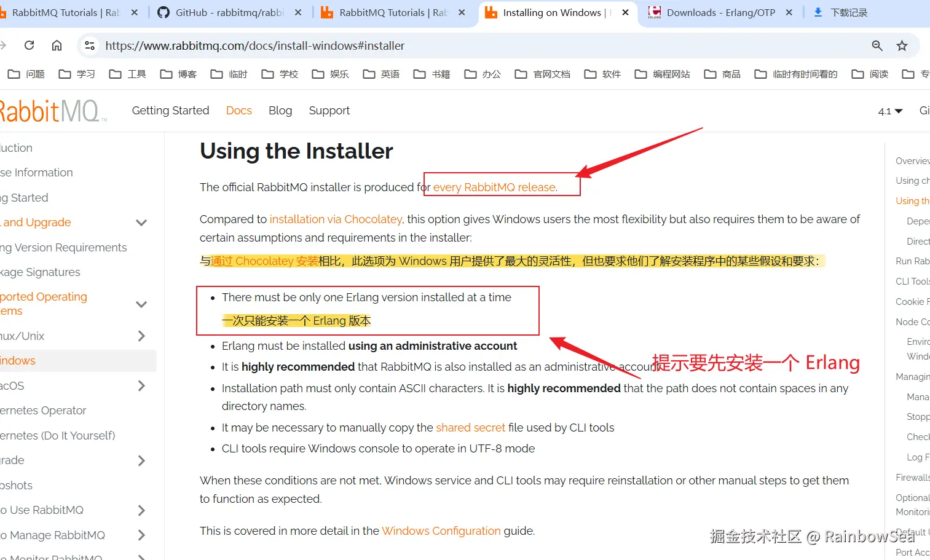Open site information icon in address bar
This screenshot has height=560, width=930.
[90, 45]
